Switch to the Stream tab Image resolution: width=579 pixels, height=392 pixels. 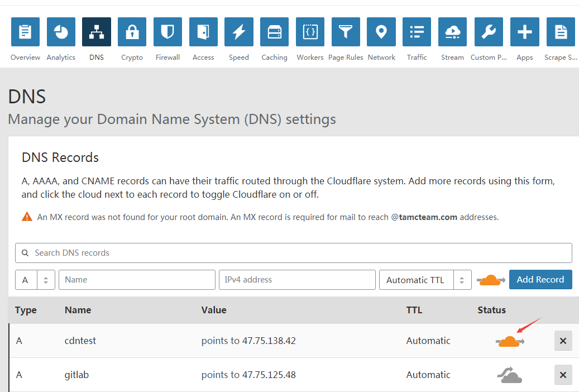[452, 32]
